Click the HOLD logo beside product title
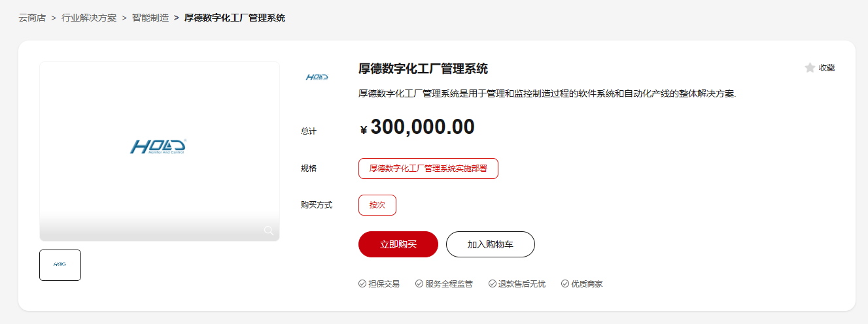This screenshot has height=324, width=868. click(x=317, y=77)
